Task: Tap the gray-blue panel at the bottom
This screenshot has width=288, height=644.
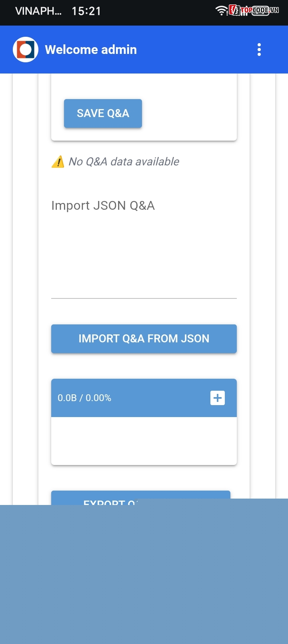Action: point(144,571)
